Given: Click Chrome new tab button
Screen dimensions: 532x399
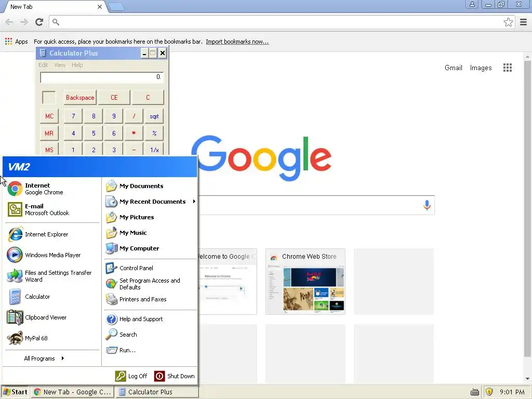Looking at the screenshot, I should 116,7.
